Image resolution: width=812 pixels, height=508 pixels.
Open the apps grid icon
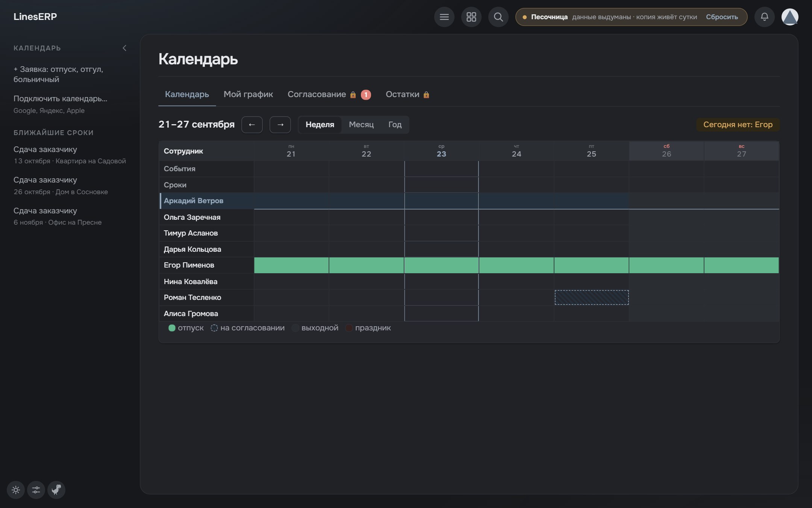471,17
